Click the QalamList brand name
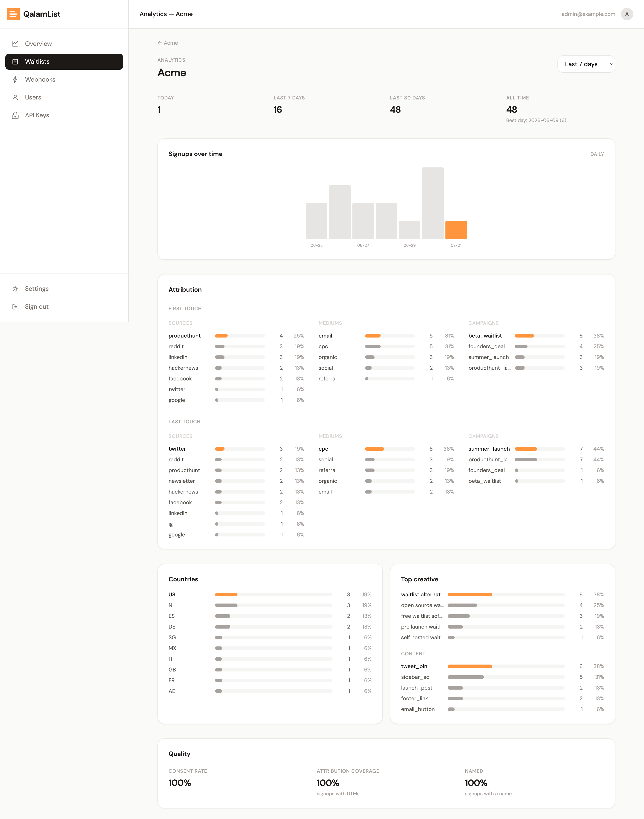644x819 pixels. (42, 14)
